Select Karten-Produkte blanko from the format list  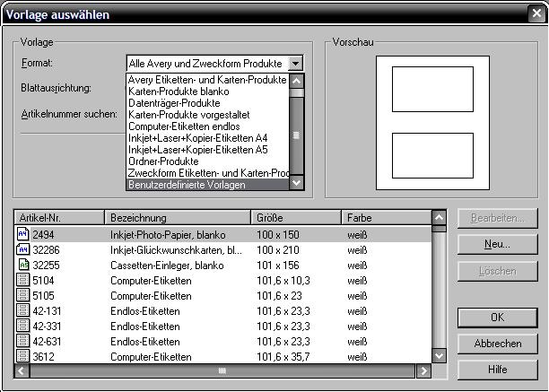[x=179, y=91]
